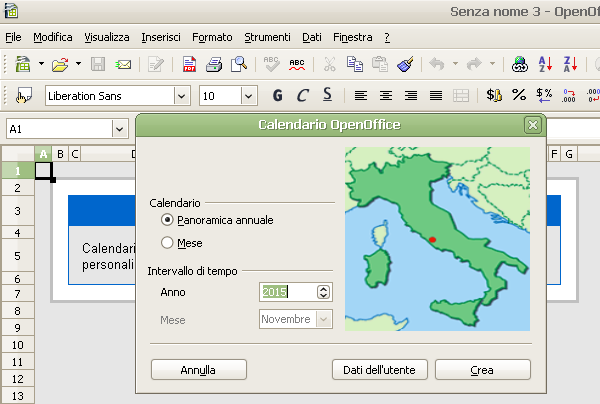
Task: Expand the Liberation Sans font dropdown
Action: (182, 97)
